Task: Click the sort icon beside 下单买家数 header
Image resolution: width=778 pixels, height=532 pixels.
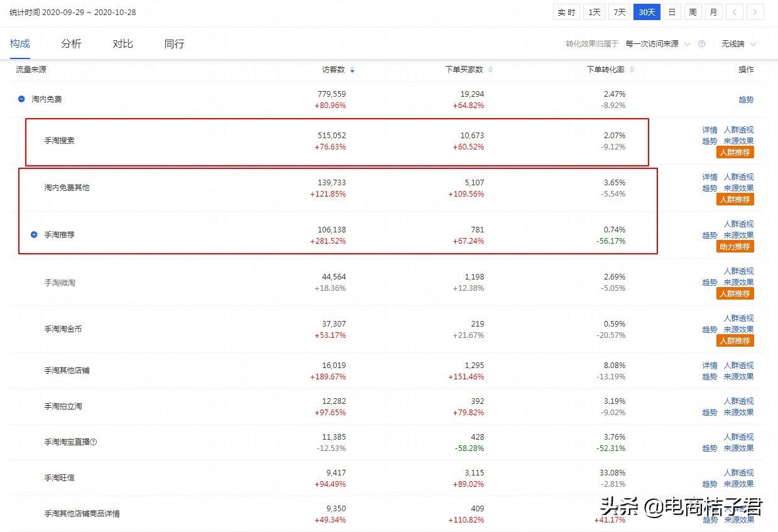Action: tap(490, 70)
